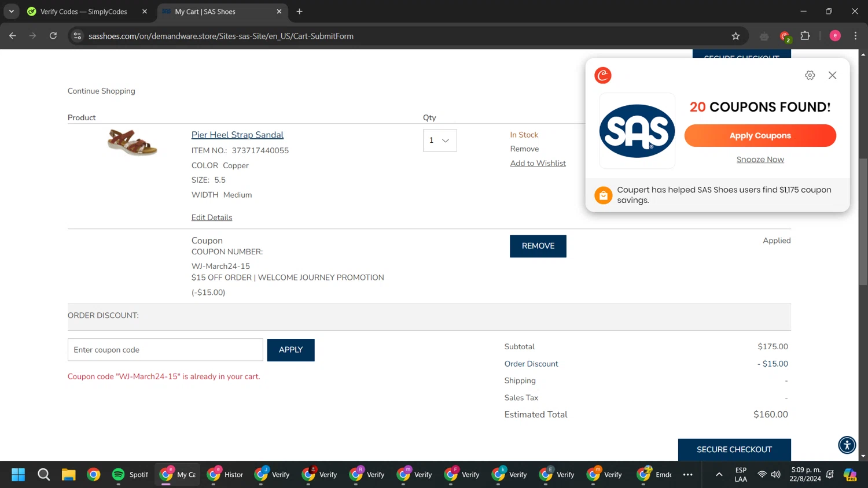Click the Coupert logo in popup
The image size is (868, 488).
tap(603, 75)
